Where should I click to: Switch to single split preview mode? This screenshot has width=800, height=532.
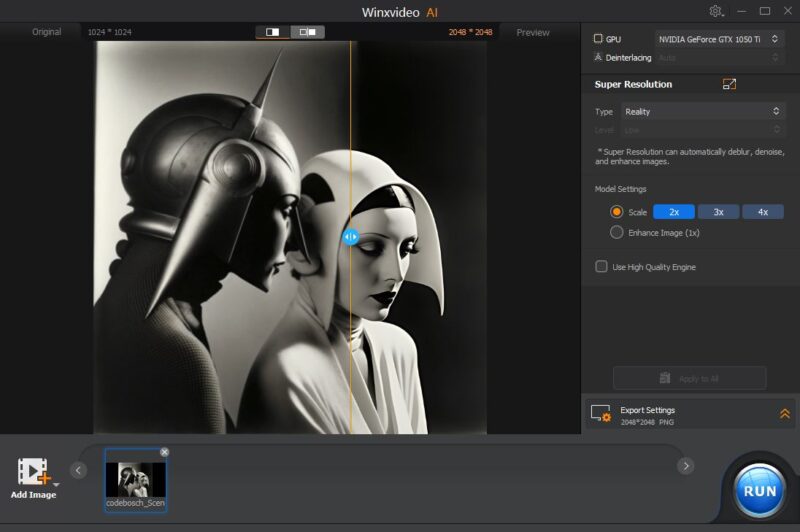(x=273, y=32)
